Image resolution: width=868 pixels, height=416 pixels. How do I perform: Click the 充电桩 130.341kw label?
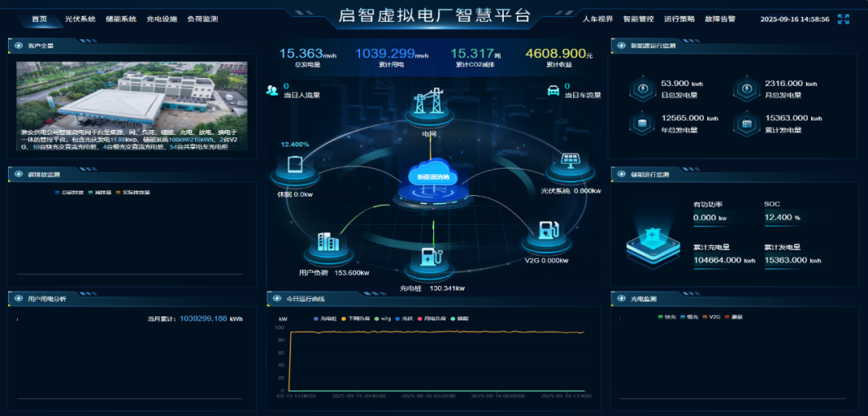(x=432, y=288)
